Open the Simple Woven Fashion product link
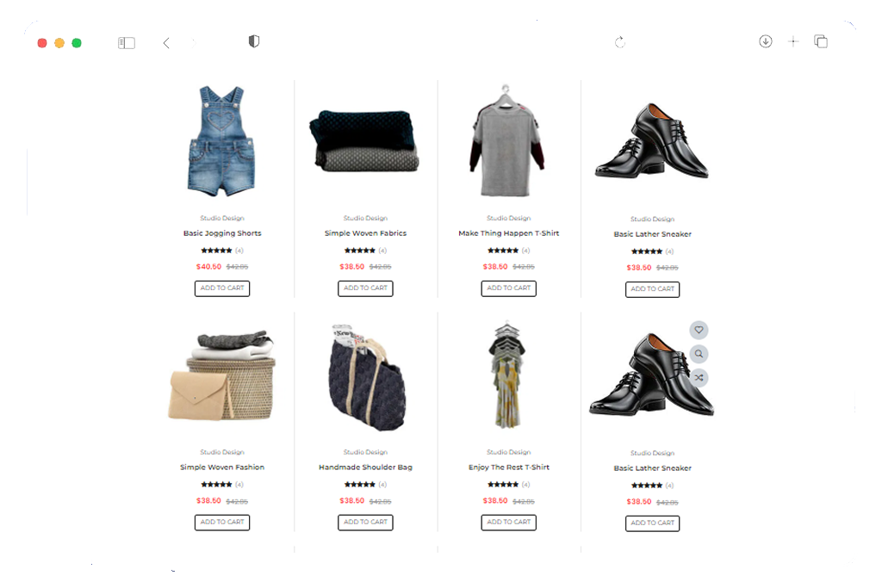This screenshot has width=882, height=588. [222, 467]
